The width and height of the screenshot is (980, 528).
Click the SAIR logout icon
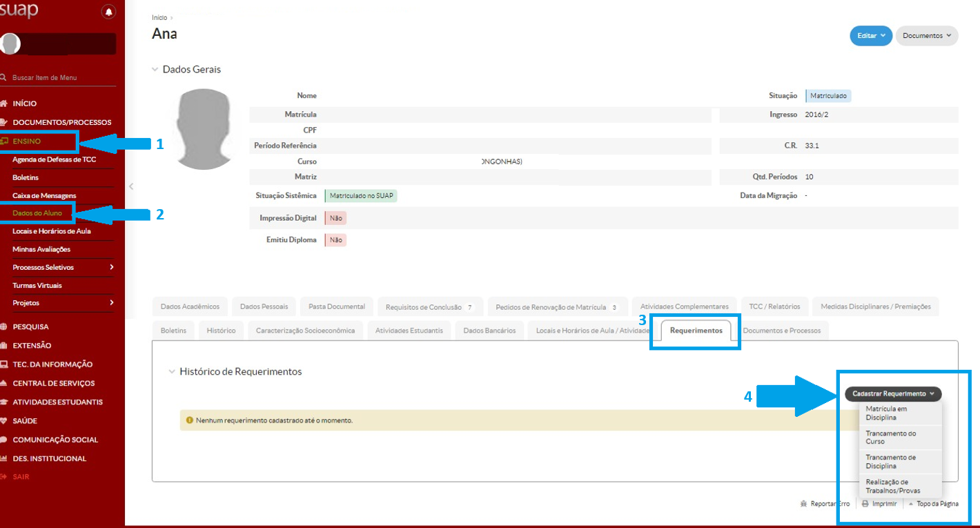(4, 477)
